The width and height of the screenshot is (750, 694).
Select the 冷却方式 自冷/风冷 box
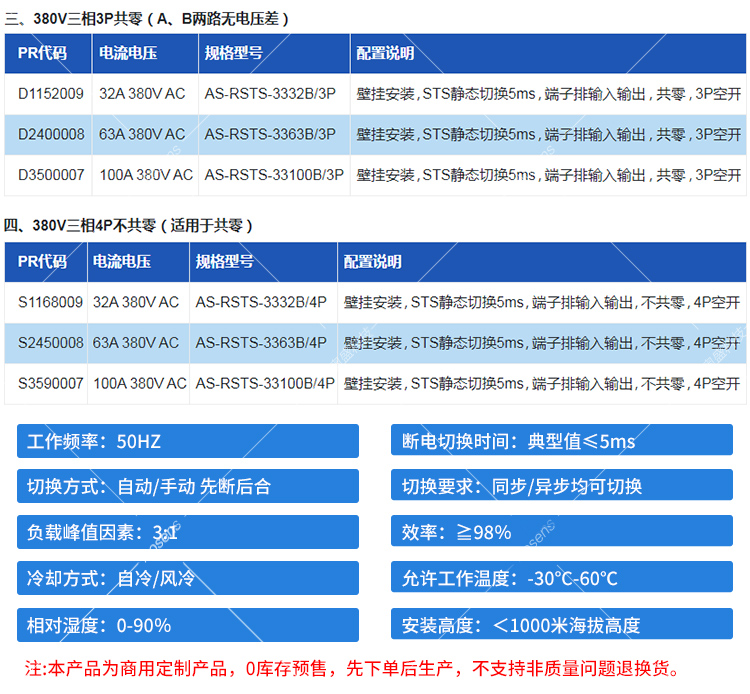[x=188, y=578]
